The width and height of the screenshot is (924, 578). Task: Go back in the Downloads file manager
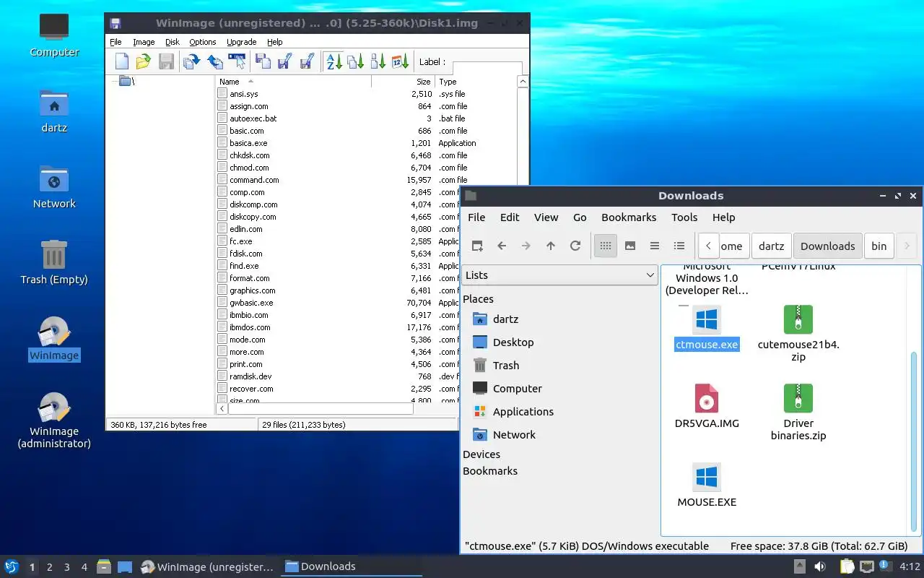(x=502, y=246)
